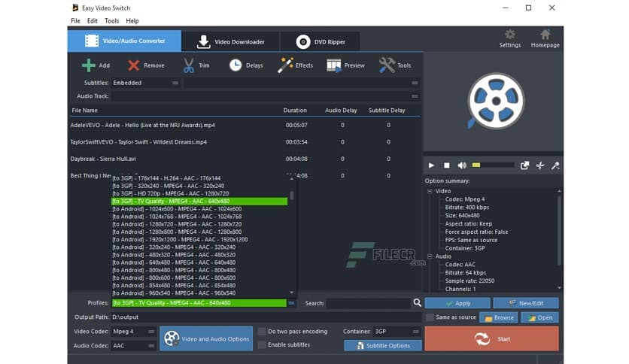The image size is (629, 364).
Task: Click the magic wand icon in preview controls
Action: [555, 165]
